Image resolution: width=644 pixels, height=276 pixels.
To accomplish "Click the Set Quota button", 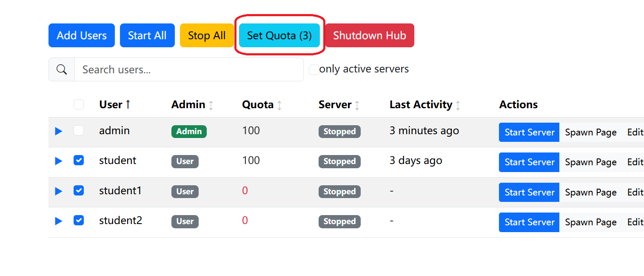I will tap(279, 35).
